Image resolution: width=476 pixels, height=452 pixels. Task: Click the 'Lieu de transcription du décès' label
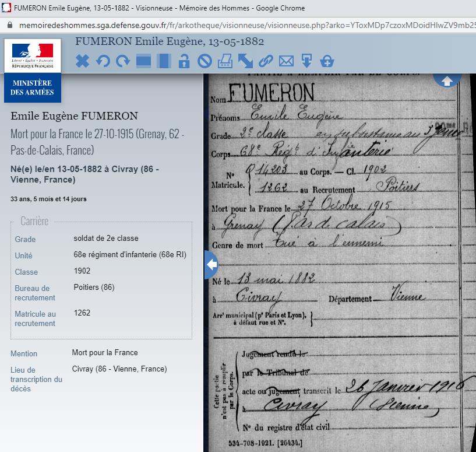(x=37, y=379)
